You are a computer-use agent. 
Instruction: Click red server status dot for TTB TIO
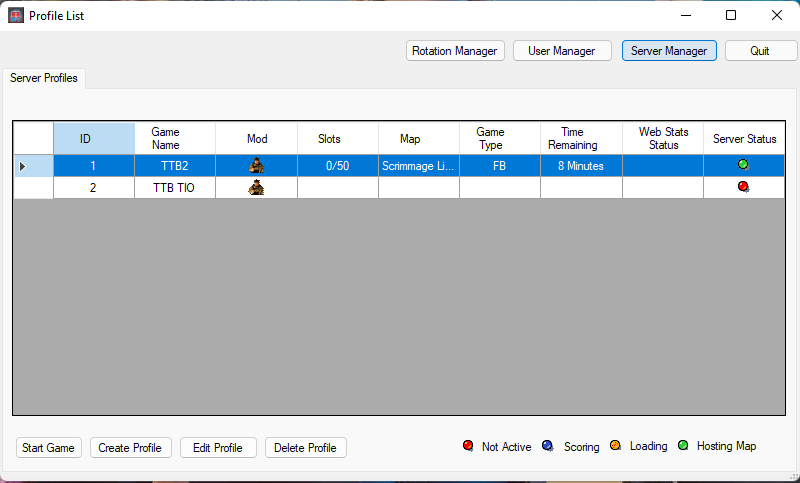(743, 187)
